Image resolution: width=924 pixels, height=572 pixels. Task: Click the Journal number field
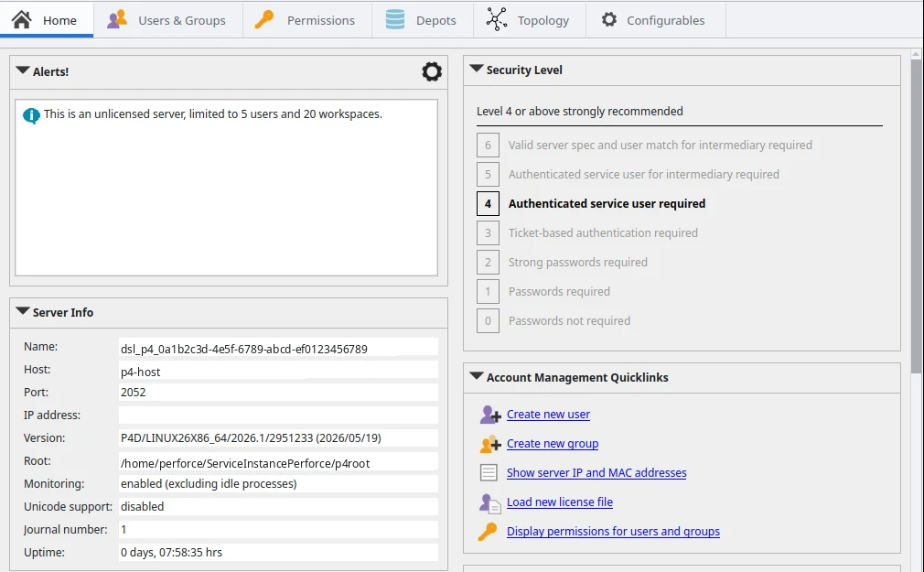click(278, 530)
